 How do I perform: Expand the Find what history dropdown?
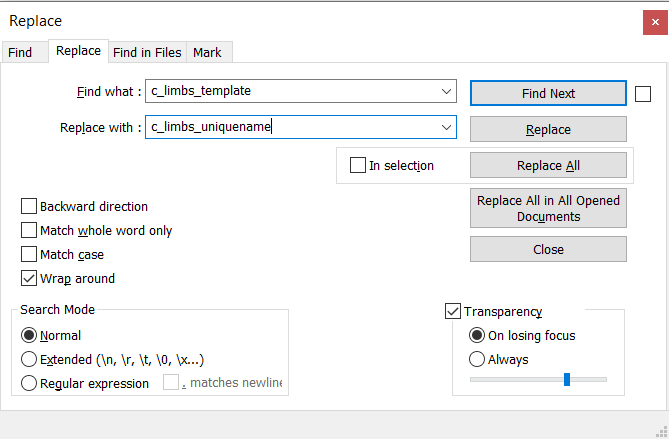pos(446,92)
